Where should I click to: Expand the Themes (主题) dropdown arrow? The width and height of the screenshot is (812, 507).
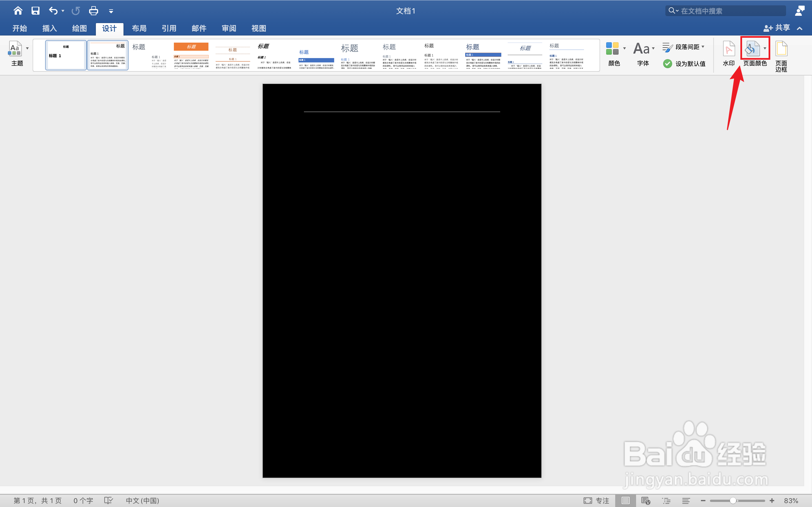(x=28, y=48)
